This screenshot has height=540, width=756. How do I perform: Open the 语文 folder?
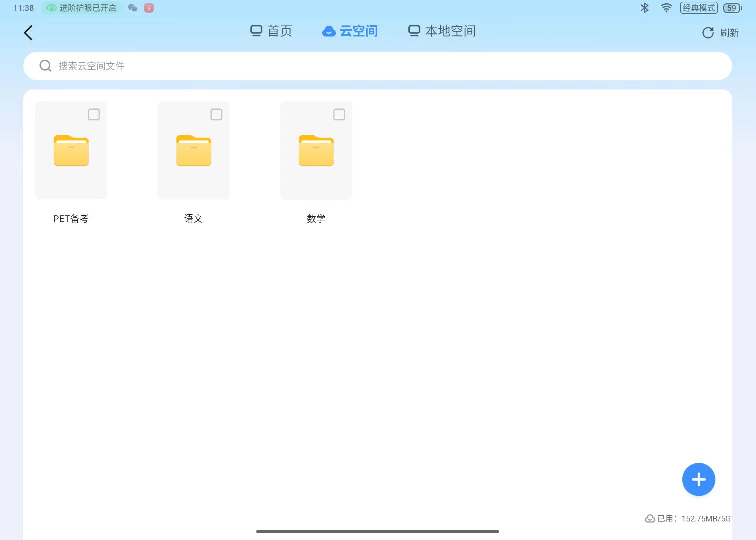pos(194,151)
